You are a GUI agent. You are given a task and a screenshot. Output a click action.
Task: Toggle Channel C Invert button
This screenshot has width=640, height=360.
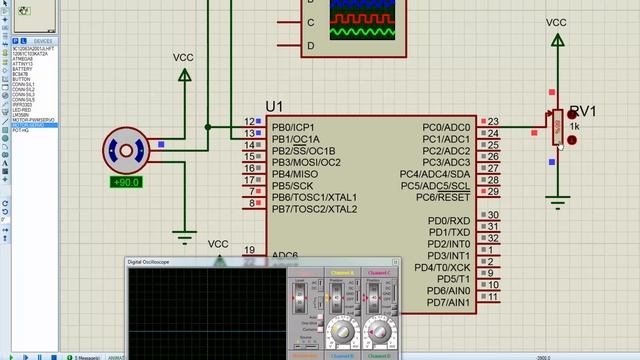click(x=394, y=307)
